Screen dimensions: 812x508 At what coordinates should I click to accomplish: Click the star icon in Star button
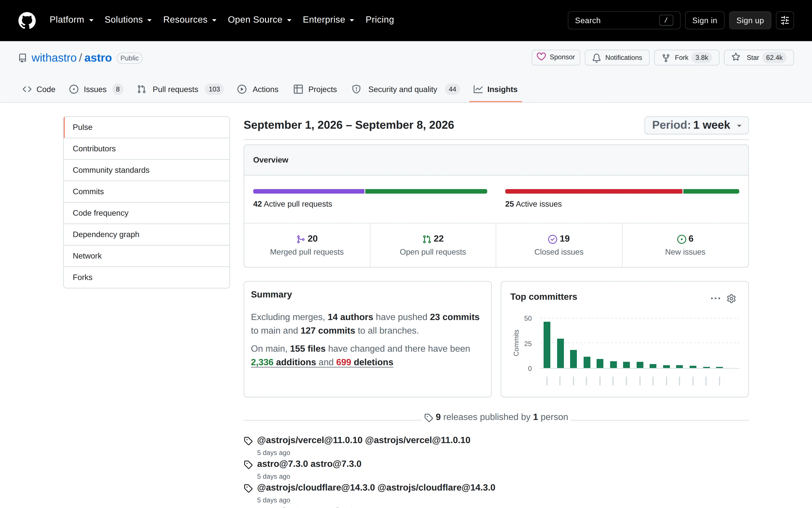(x=736, y=57)
